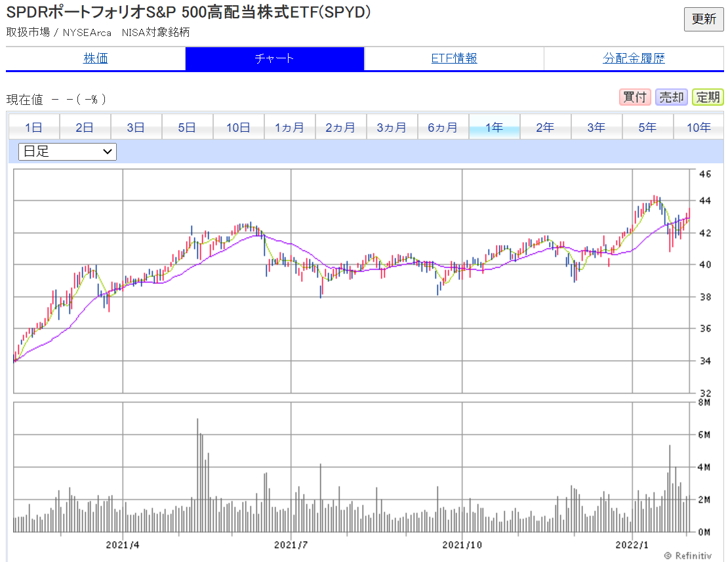Select the 3年 chart range
This screenshot has height=562, width=728.
click(x=596, y=127)
